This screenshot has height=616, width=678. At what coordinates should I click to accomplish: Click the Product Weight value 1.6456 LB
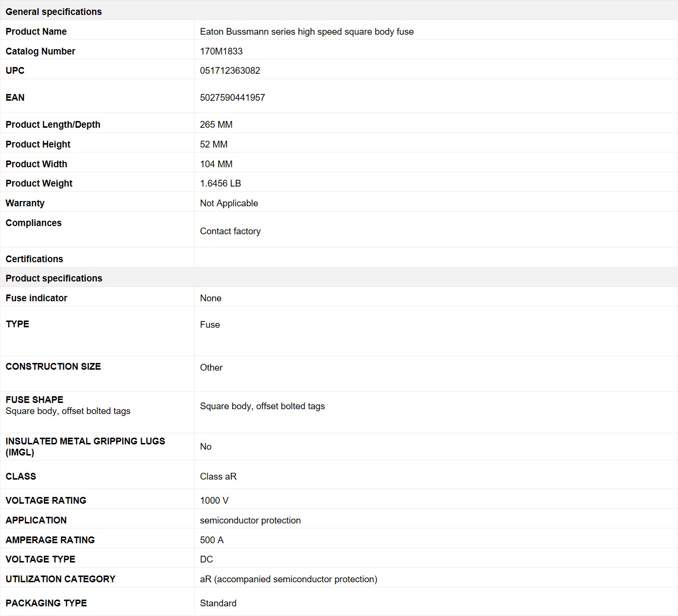pos(220,183)
